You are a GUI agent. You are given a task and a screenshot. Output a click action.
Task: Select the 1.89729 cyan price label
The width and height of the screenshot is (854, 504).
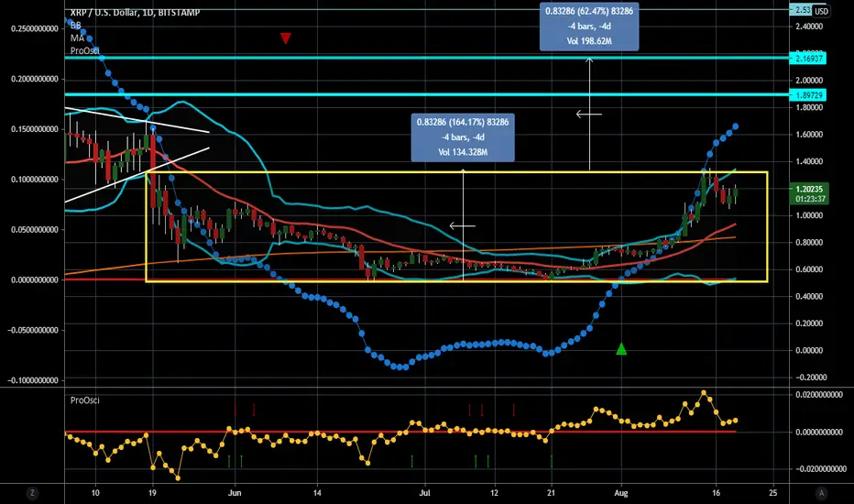point(807,94)
